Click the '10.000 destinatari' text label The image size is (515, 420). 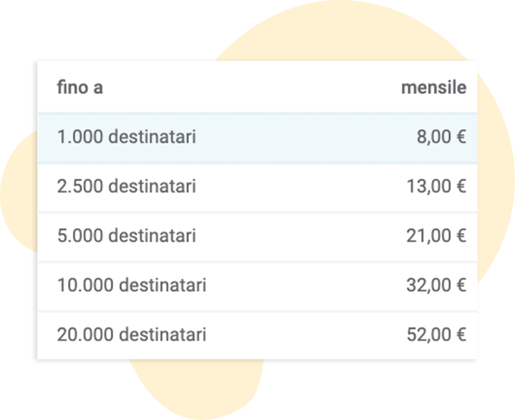click(132, 285)
